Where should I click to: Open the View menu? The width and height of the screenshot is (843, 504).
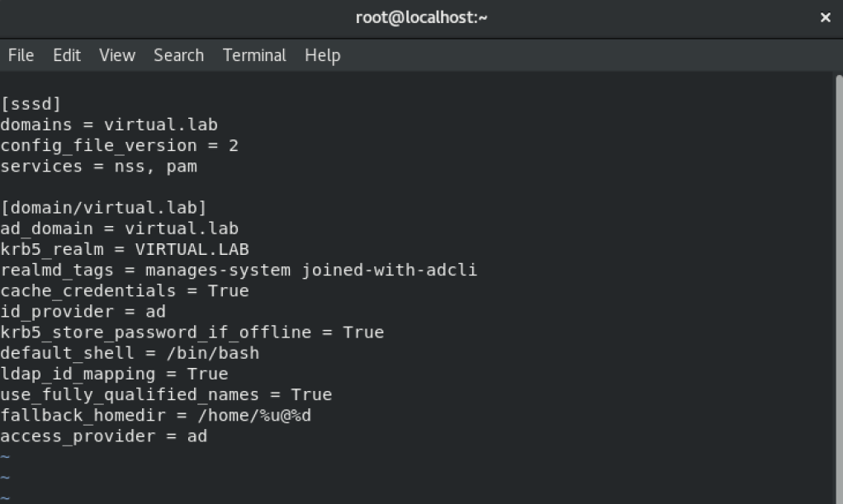(x=116, y=55)
